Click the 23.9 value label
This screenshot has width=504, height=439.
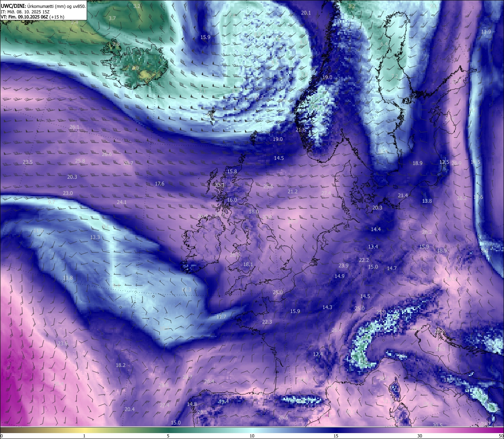point(343,265)
